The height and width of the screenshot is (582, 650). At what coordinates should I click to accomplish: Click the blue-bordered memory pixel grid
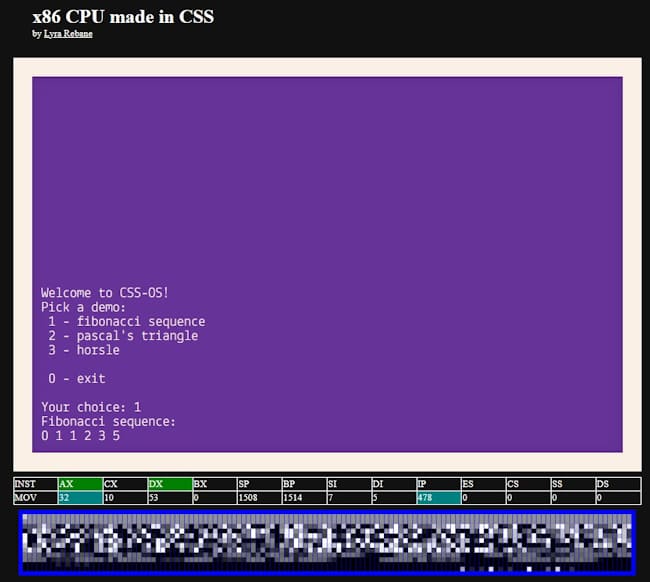pyautogui.click(x=327, y=543)
